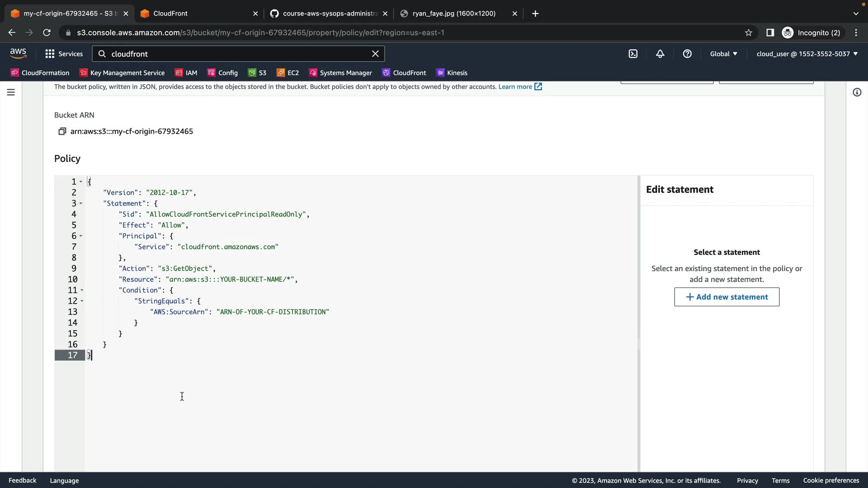Clear the cloudfront search text with X

(375, 54)
